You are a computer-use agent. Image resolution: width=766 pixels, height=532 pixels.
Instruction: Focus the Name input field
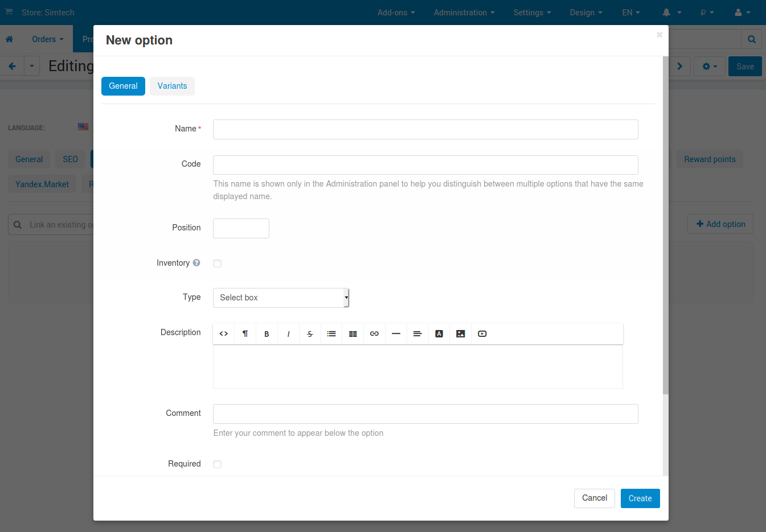tap(425, 129)
